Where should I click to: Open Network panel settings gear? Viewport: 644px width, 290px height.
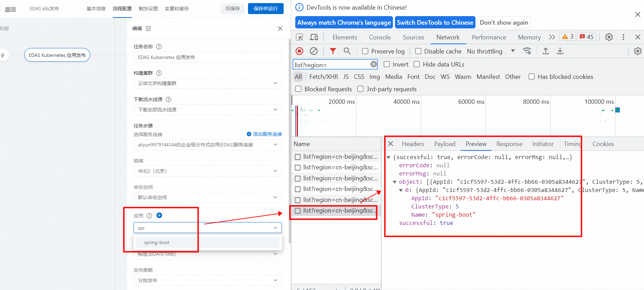tap(637, 51)
